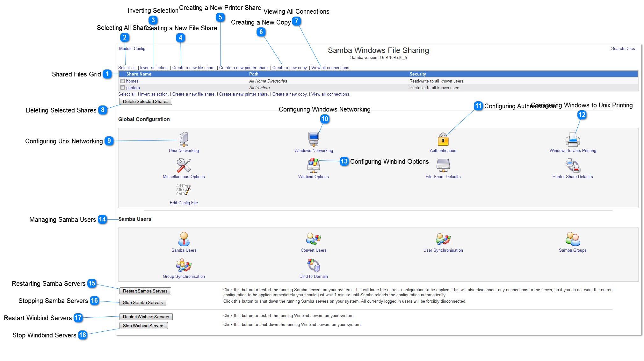Click the Security column header
644x361 pixels.
418,74
